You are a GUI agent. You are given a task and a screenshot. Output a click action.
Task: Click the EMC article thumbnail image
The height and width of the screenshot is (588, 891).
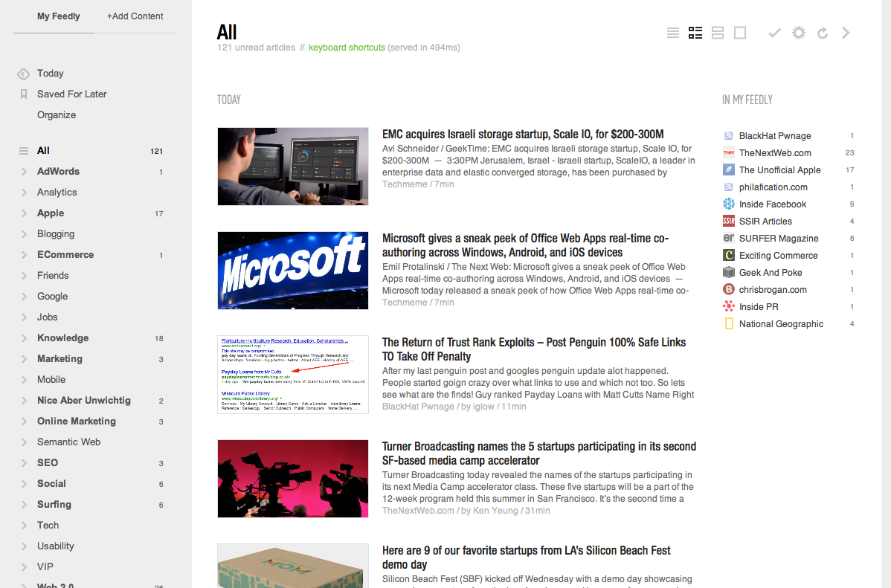292,167
